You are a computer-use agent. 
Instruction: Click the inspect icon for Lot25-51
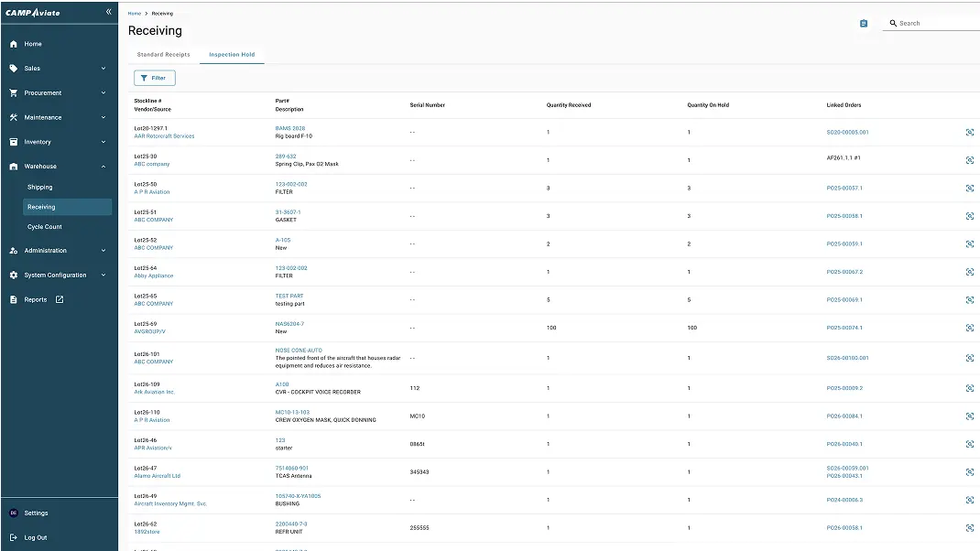click(969, 216)
